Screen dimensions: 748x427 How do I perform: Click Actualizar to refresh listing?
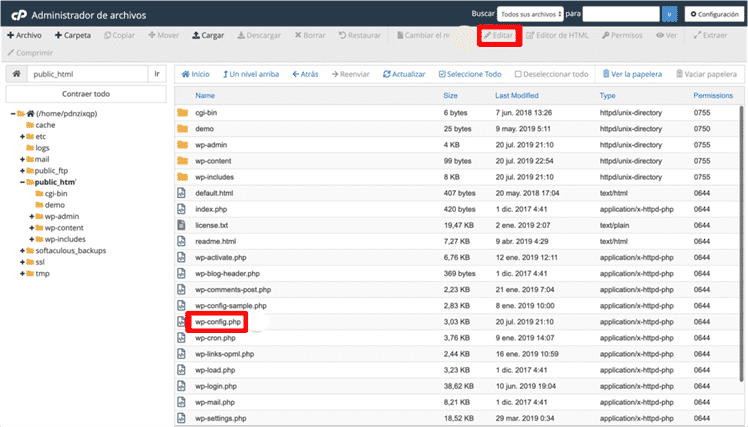click(404, 74)
